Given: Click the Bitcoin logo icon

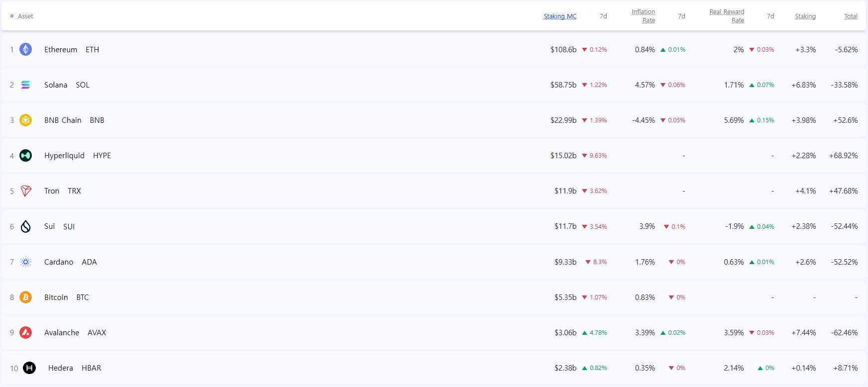Looking at the screenshot, I should 25,297.
